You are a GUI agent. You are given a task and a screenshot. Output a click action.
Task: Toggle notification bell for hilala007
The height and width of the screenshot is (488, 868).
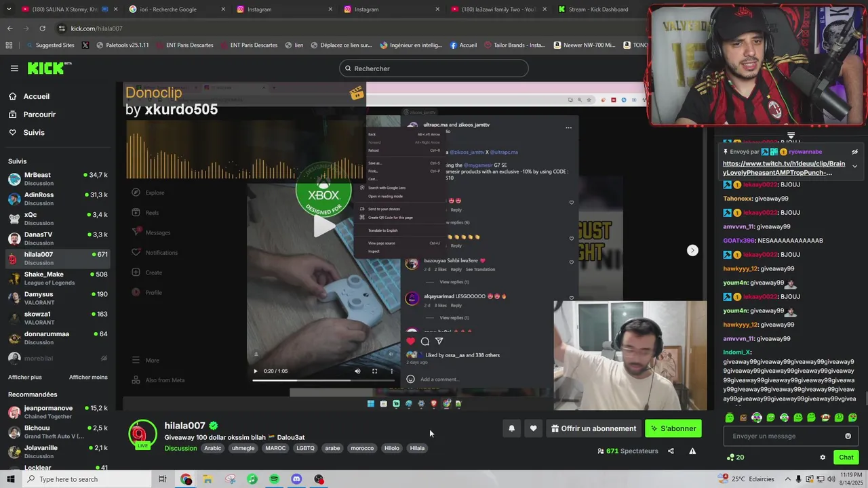pos(511,428)
